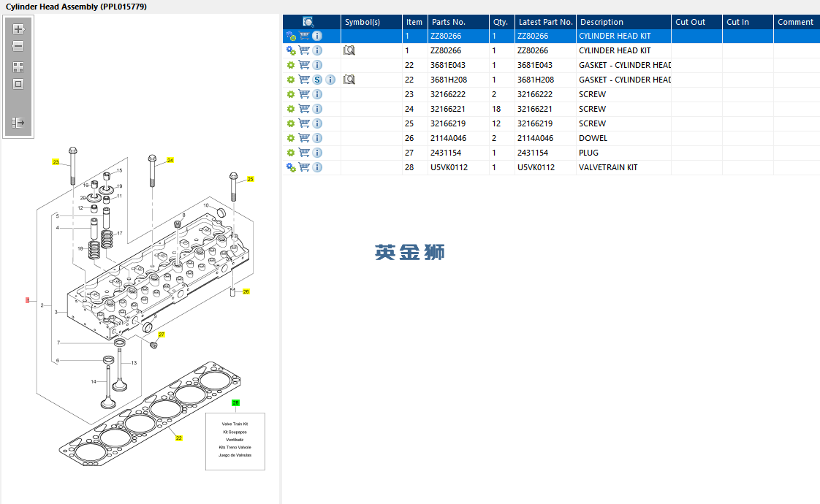
Task: Select green callout 28 above Valve Train Kit box
Action: coord(235,403)
